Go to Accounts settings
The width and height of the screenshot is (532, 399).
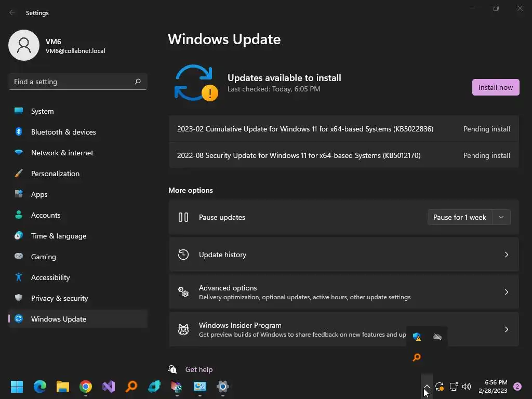[78, 215]
